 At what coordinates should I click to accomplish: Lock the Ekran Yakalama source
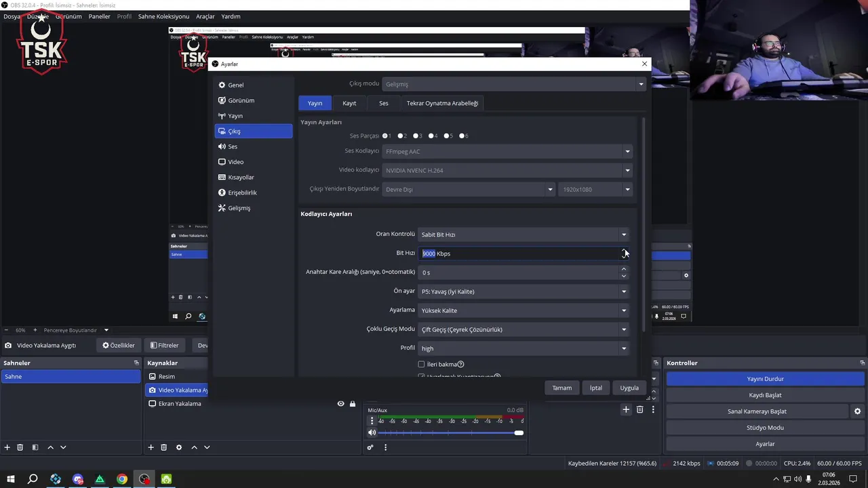point(353,404)
